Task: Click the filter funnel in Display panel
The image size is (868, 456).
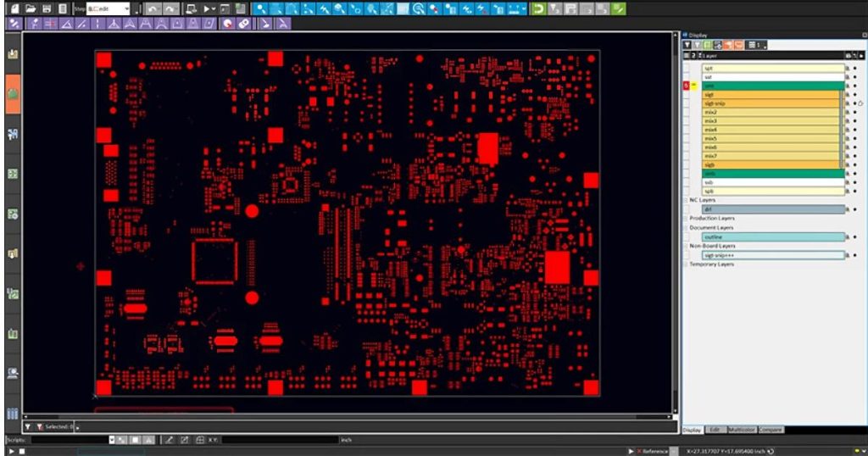Action: point(687,45)
